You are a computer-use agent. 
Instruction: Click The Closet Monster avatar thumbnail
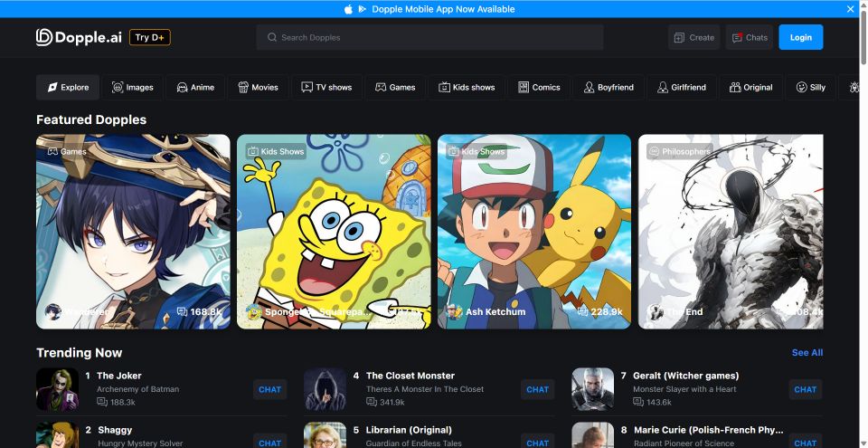pyautogui.click(x=325, y=389)
